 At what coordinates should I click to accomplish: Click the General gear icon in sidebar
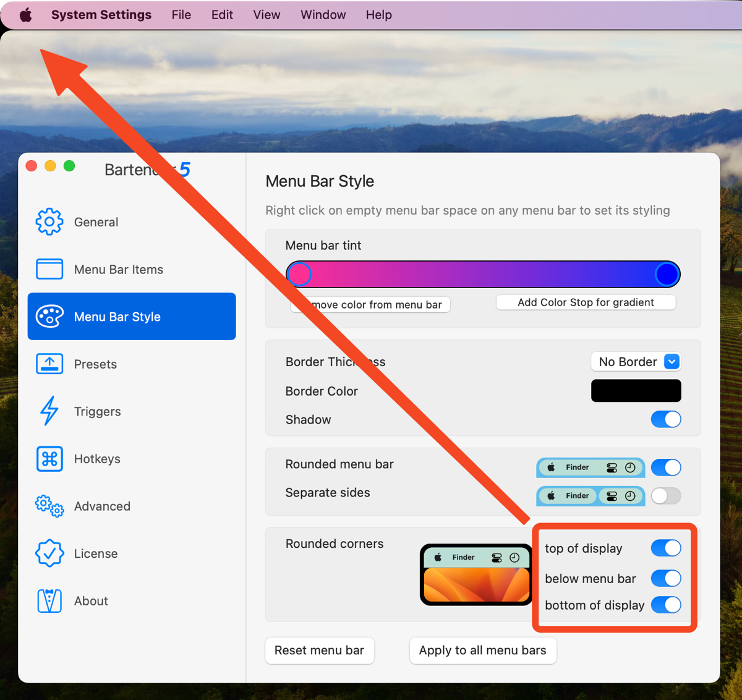pyautogui.click(x=49, y=222)
